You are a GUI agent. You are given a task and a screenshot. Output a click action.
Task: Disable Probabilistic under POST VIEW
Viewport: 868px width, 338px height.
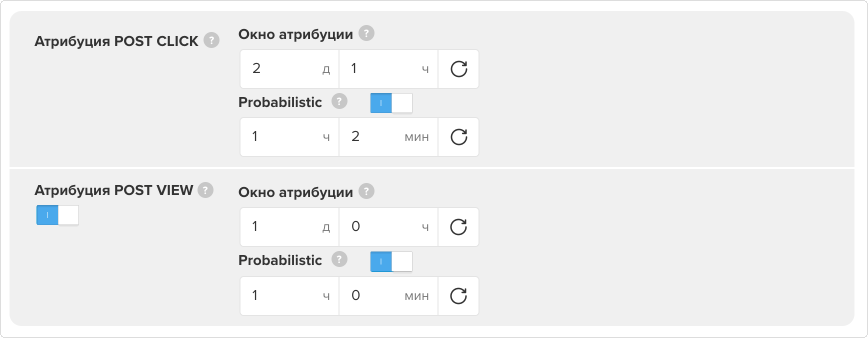click(x=391, y=261)
